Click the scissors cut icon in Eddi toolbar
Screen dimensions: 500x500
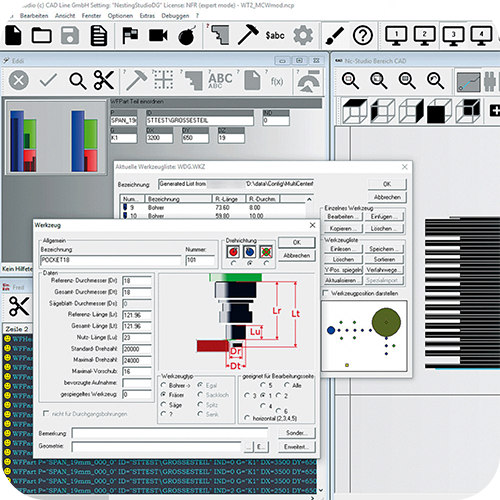[104, 80]
